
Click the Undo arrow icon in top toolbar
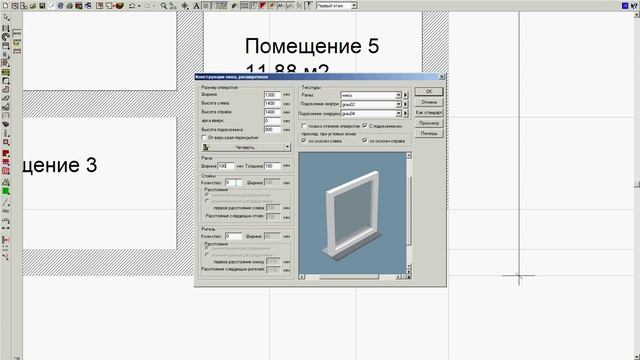point(131,6)
